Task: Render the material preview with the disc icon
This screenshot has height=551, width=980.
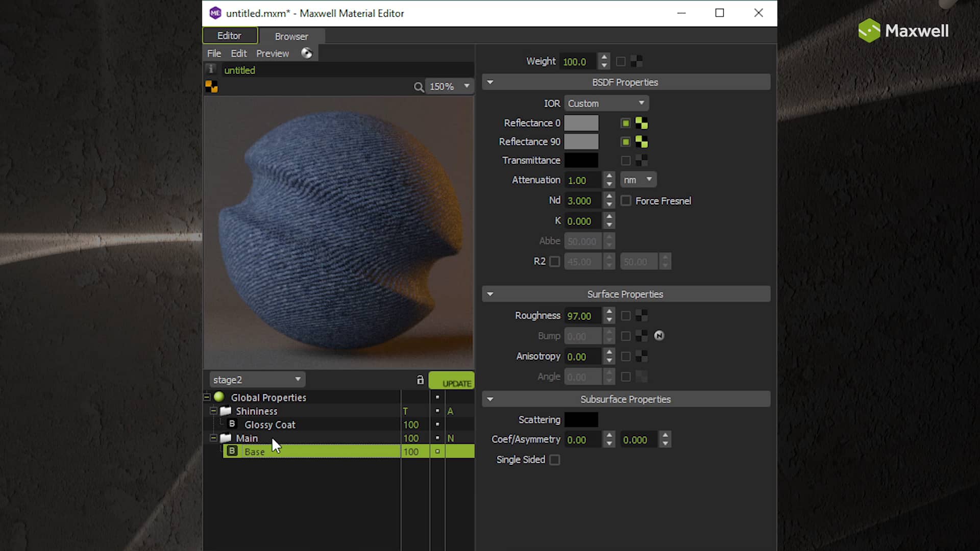Action: pos(307,53)
